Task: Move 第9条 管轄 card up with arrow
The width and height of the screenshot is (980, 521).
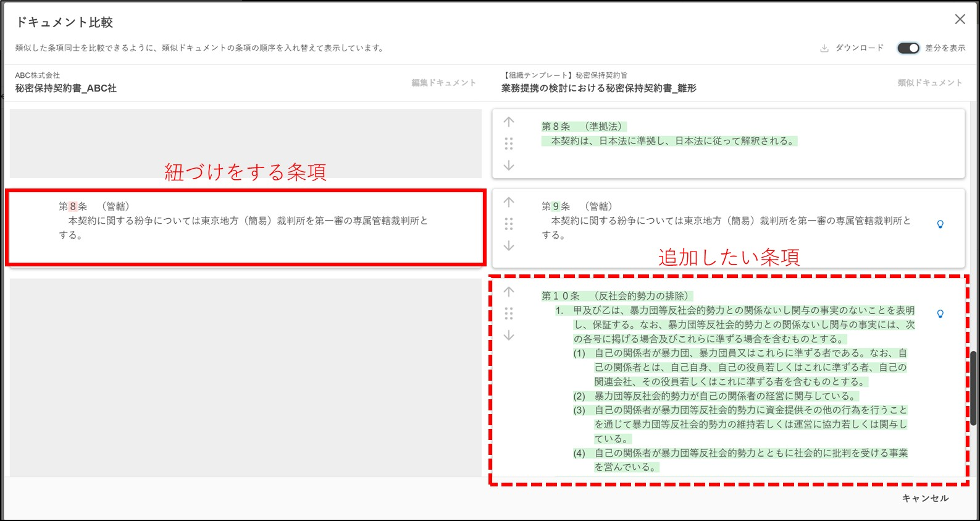Action: point(509,202)
